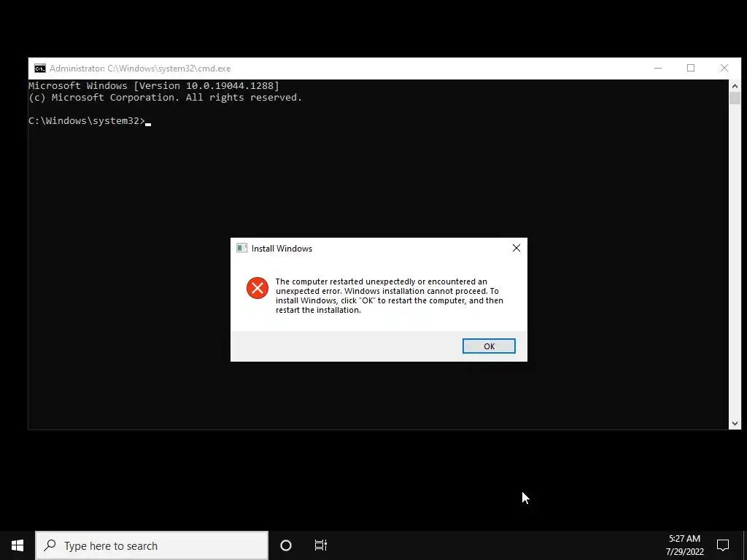Click the 'Type here to search' box

(x=152, y=545)
